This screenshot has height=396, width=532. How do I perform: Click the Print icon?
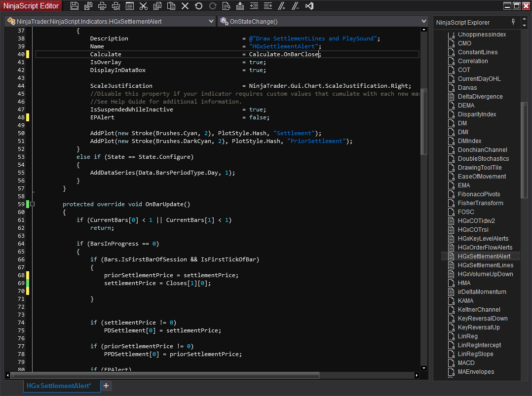(102, 6)
